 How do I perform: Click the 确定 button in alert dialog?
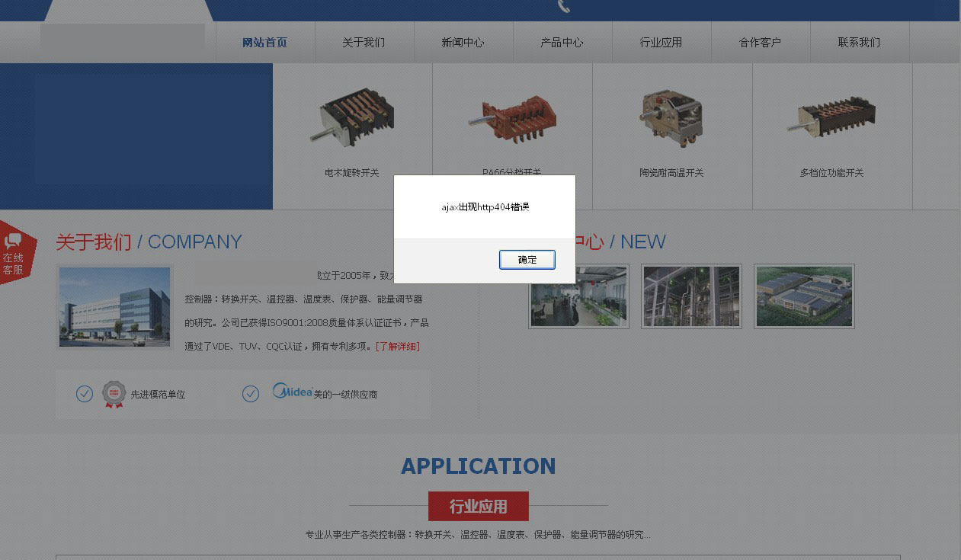[x=527, y=260]
